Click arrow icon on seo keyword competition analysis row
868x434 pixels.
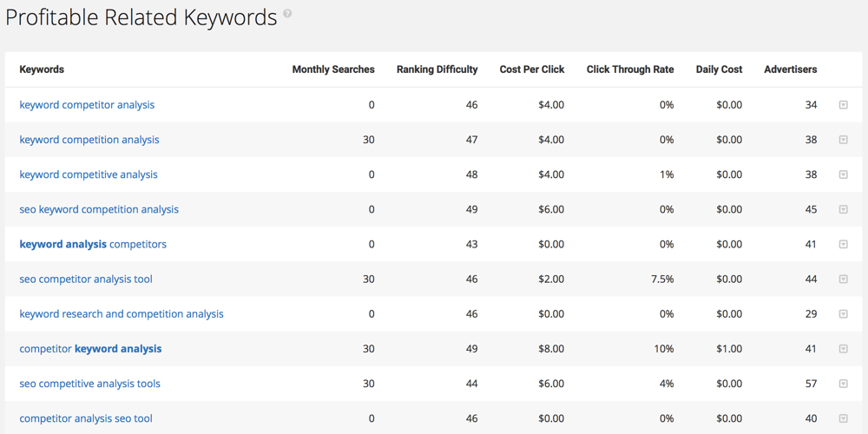coord(843,209)
